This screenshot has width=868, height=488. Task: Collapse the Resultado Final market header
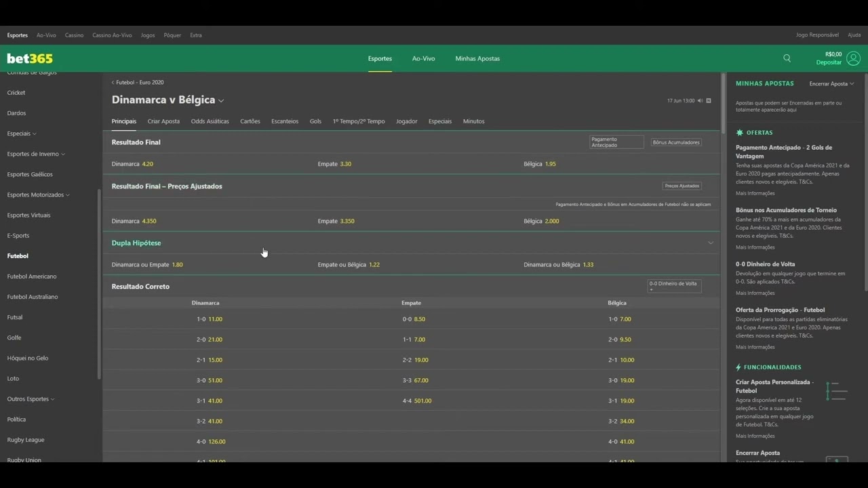(411, 142)
